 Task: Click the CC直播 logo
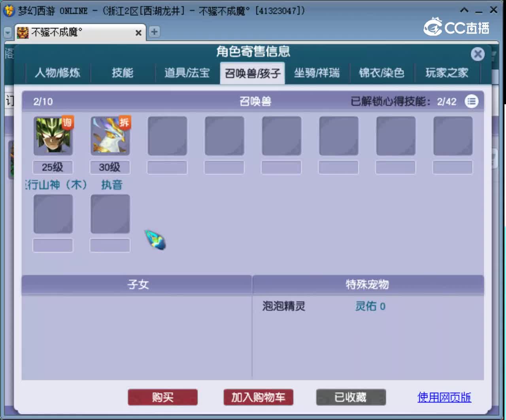(457, 27)
